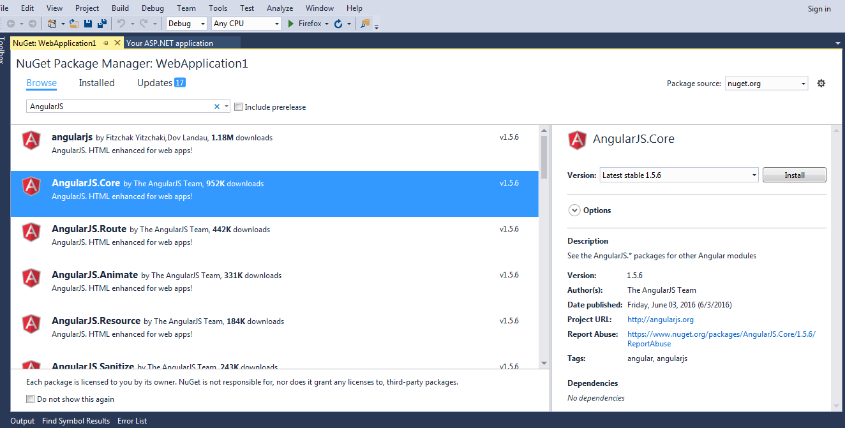Open the Firefox browser target dropdown
This screenshot has height=428, width=868.
[327, 24]
